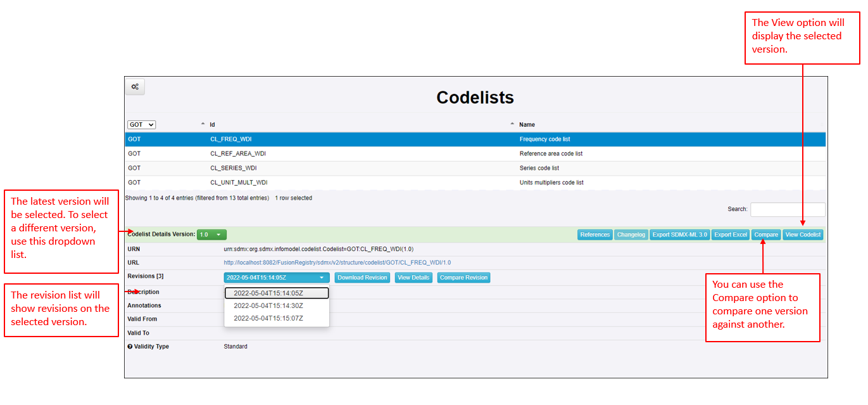This screenshot has height=405, width=868.
Task: Open the Changelog
Action: 631,235
